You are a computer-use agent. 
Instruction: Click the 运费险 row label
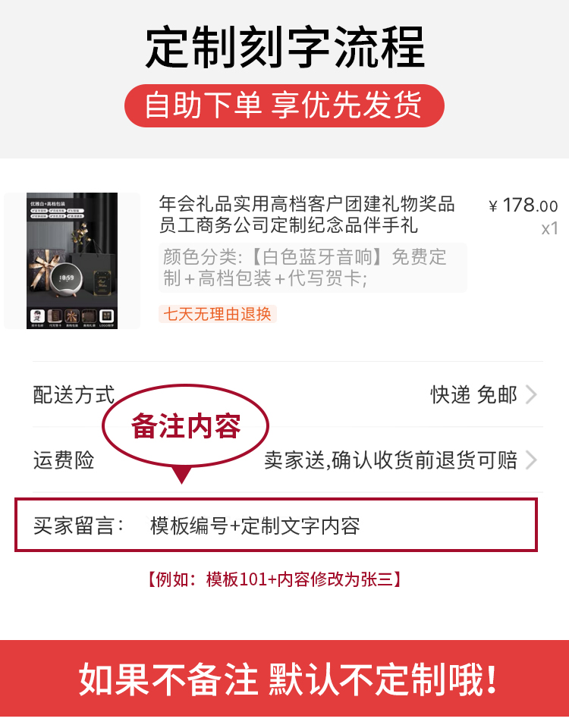point(64,460)
